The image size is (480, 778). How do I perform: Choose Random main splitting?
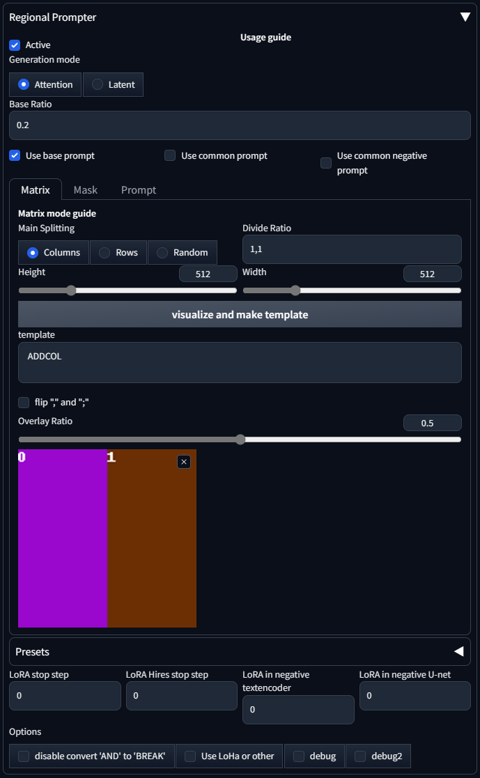182,253
